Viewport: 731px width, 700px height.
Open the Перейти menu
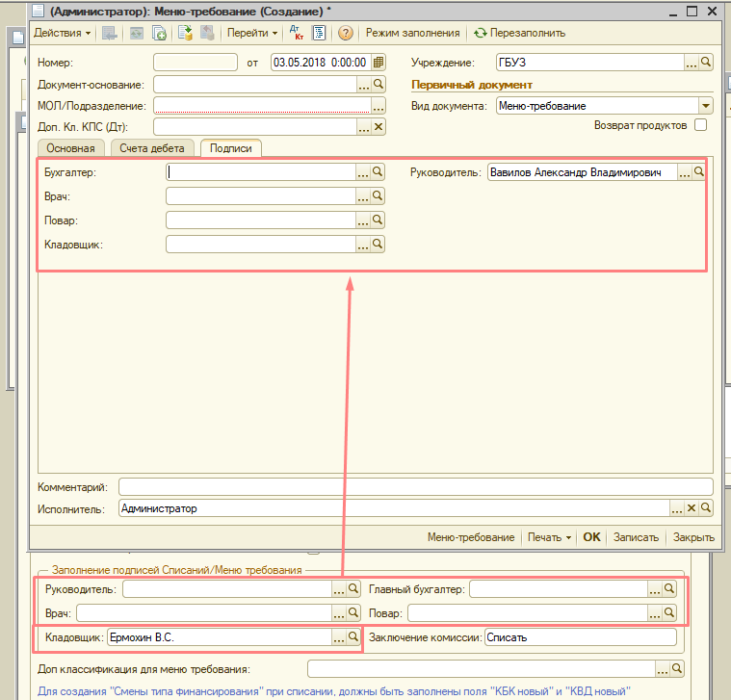pos(252,33)
